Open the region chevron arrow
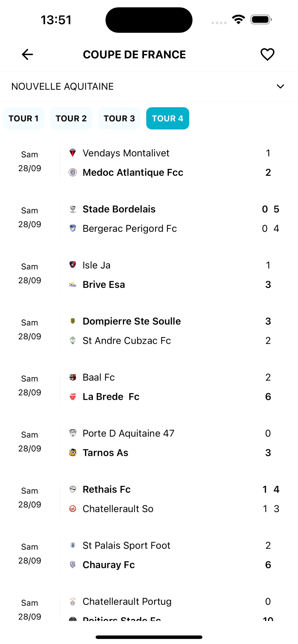298x644 pixels. click(280, 86)
